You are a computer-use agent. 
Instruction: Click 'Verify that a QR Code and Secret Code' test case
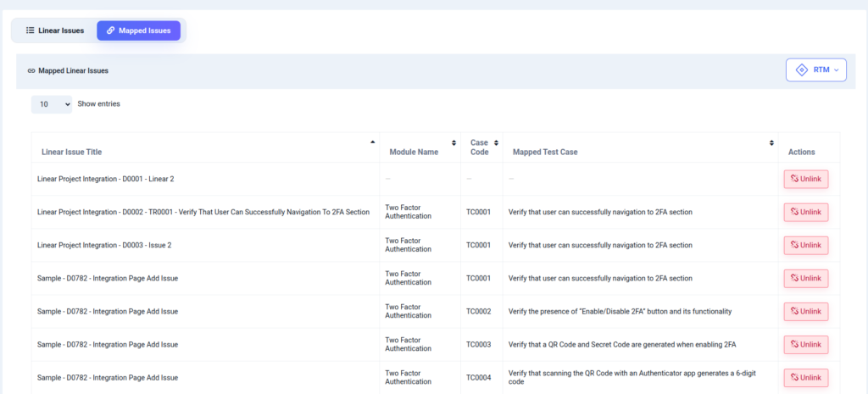tap(622, 345)
